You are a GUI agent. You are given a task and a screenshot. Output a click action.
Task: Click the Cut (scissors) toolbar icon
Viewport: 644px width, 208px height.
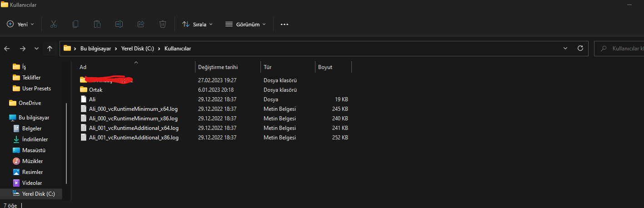(x=54, y=24)
